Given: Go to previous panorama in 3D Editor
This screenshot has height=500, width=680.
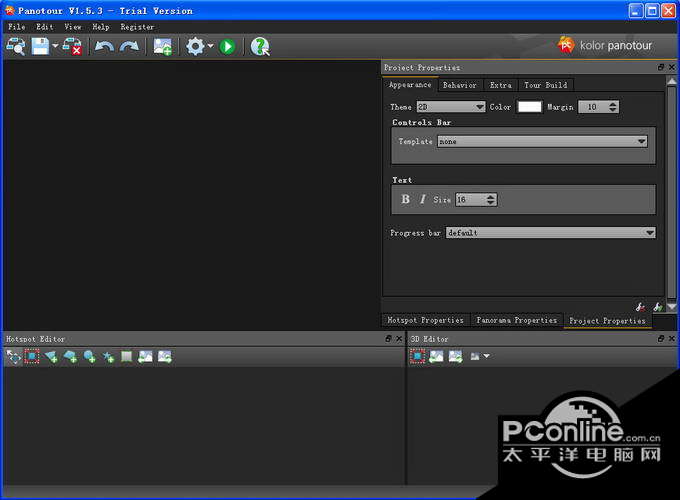Looking at the screenshot, I should pos(436,356).
